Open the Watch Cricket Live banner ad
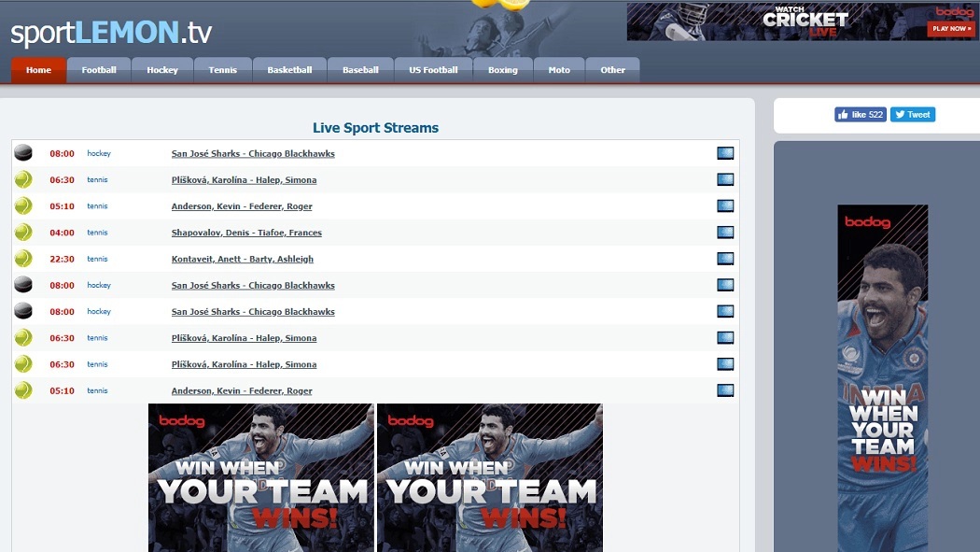 (x=802, y=21)
